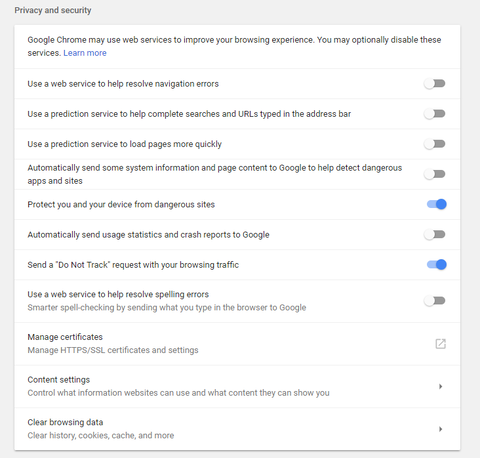This screenshot has width=480, height=458.
Task: Click Control what information websites can use text
Action: [x=178, y=393]
